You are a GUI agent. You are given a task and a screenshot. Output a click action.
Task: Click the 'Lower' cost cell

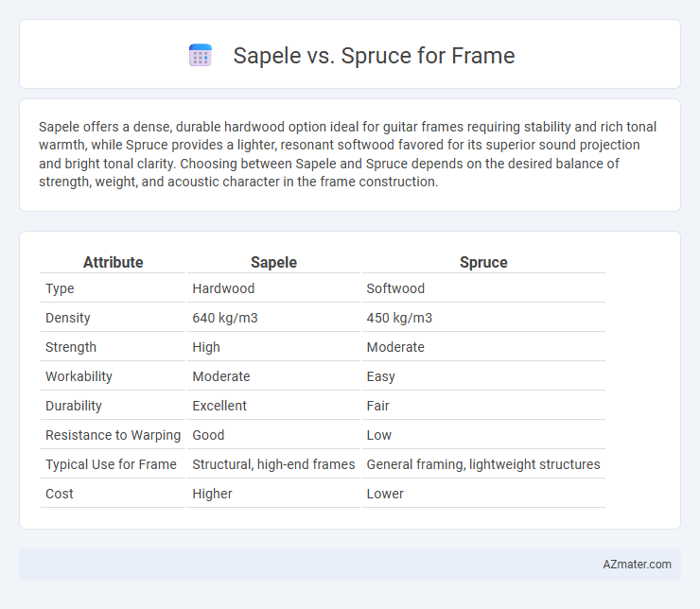coord(385,494)
